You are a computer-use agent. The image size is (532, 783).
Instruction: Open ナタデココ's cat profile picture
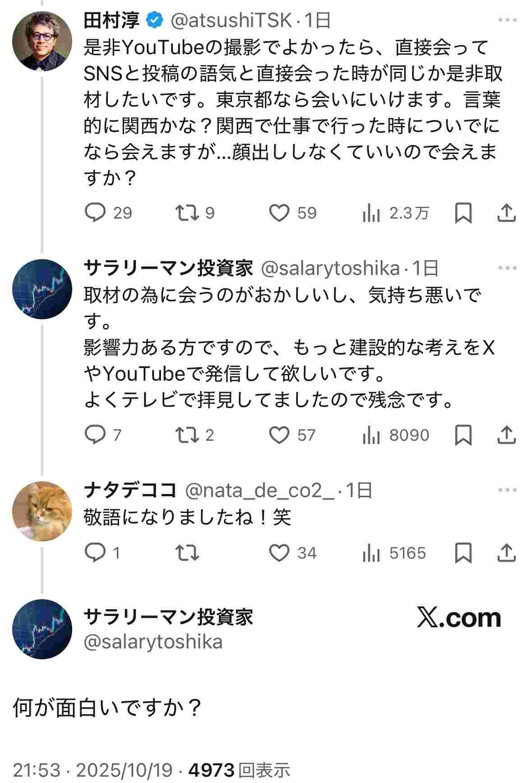point(42,511)
